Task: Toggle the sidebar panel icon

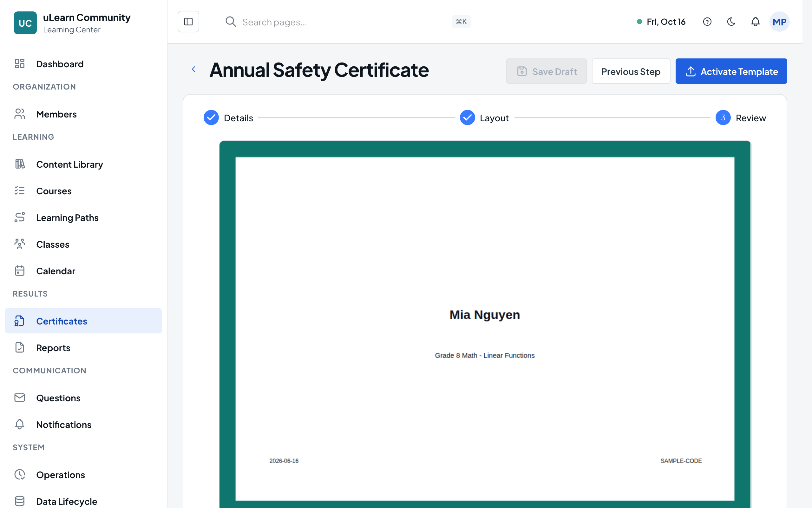Action: coord(188,22)
